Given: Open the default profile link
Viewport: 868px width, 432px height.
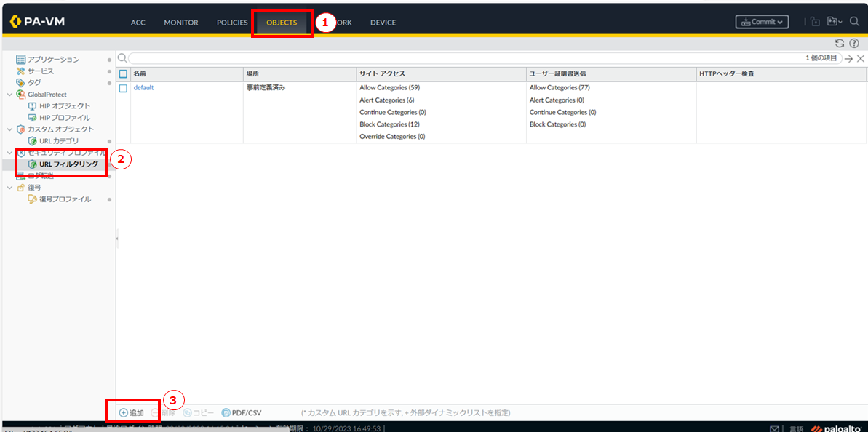Looking at the screenshot, I should pos(143,88).
